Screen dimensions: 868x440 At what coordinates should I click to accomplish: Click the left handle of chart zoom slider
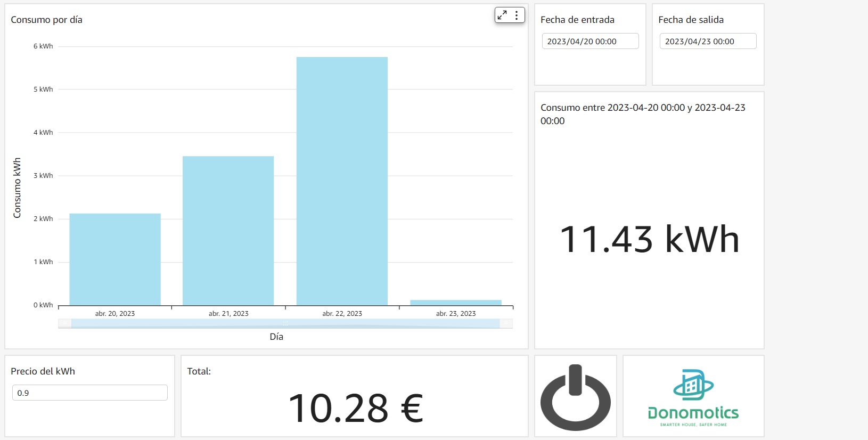point(64,323)
